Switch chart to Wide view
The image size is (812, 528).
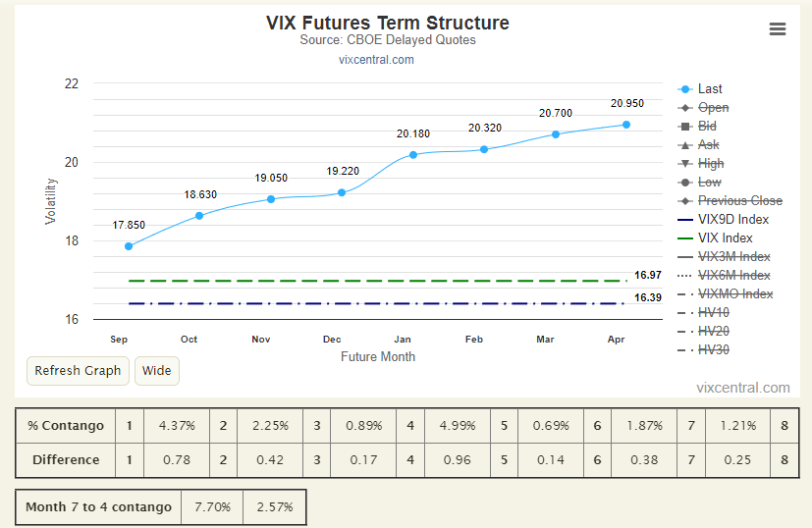(157, 371)
